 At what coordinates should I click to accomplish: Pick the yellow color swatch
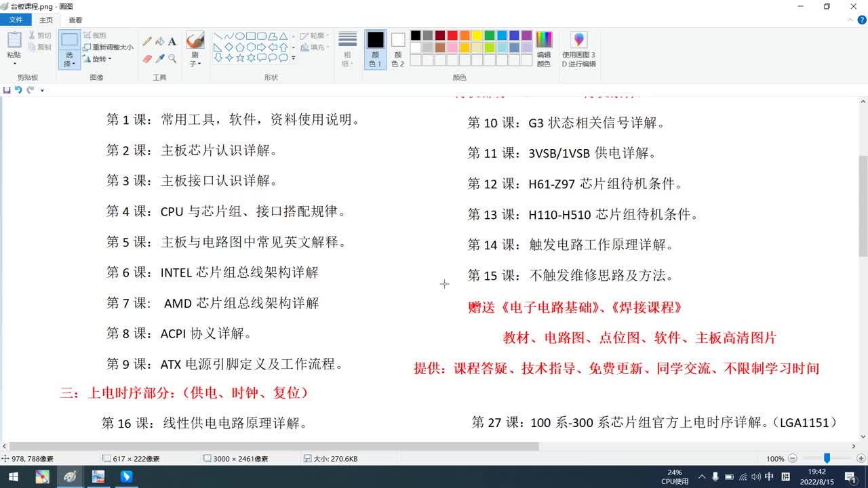pyautogui.click(x=477, y=36)
